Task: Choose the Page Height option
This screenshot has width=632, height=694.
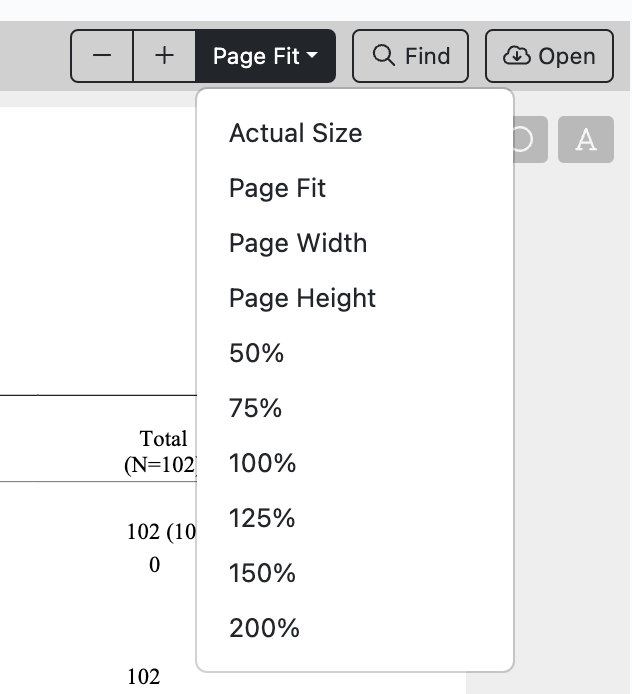Action: pos(303,298)
